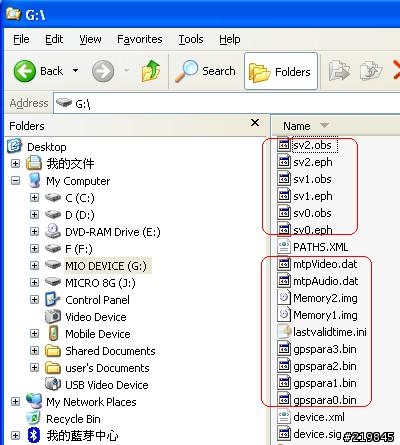Select MICRO 8G (J:) in tree

click(x=100, y=283)
